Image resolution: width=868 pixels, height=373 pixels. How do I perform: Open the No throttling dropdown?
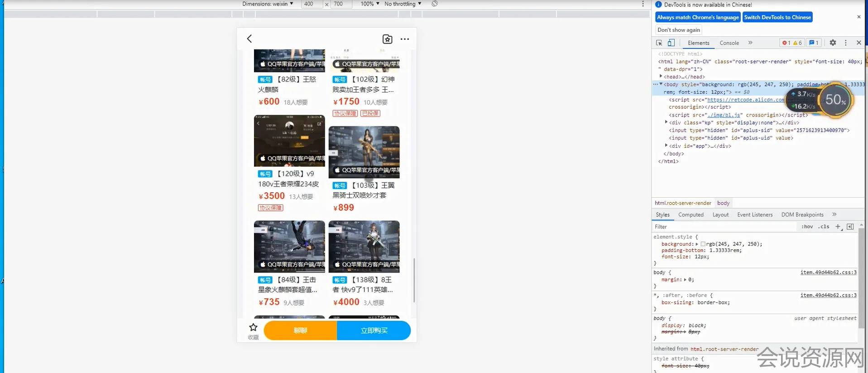click(x=403, y=4)
